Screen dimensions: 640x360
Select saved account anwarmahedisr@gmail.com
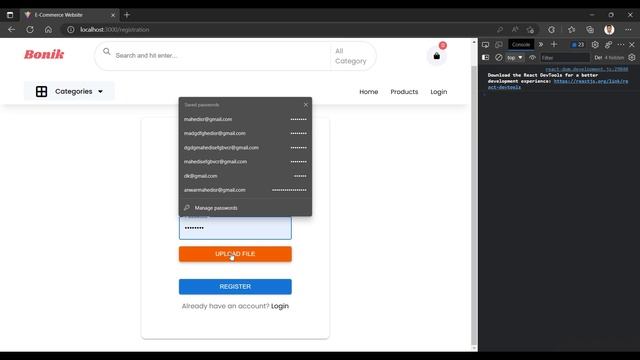coord(245,190)
